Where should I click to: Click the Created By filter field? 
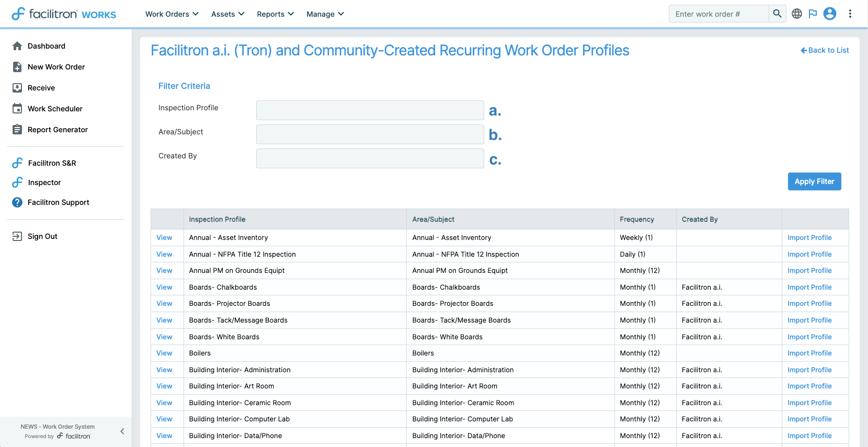(370, 158)
